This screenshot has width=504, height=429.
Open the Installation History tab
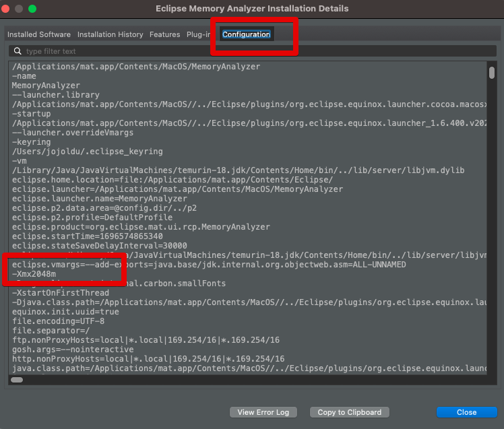111,34
